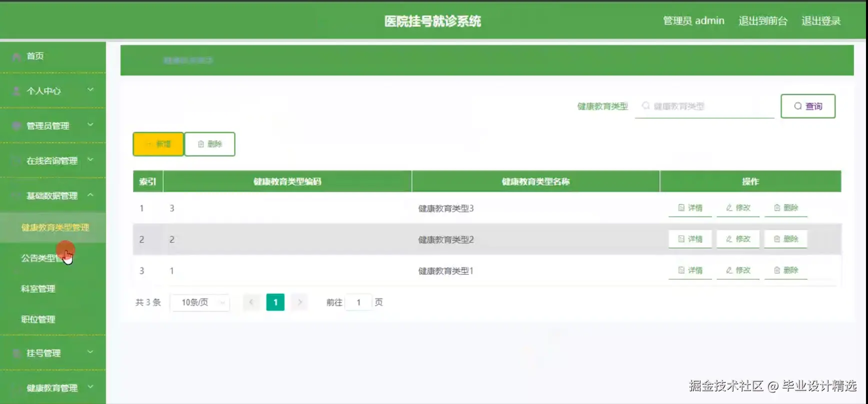Click the 健康教育类型3 name cell
This screenshot has height=404, width=868.
click(x=446, y=208)
